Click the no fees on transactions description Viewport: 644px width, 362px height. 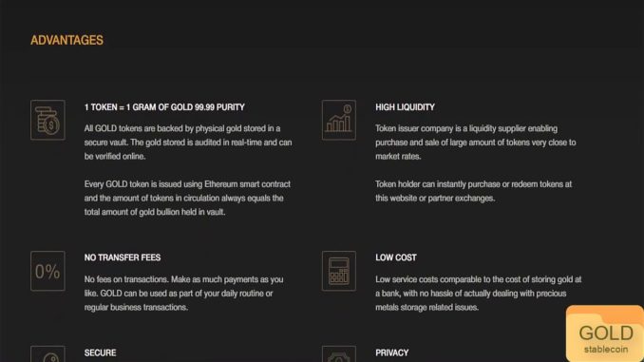point(183,294)
